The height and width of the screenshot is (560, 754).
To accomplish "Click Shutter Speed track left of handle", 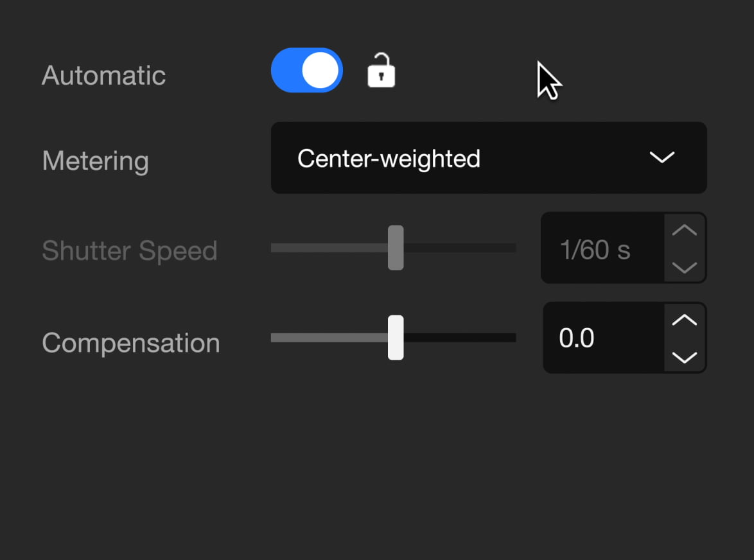I will [329, 247].
